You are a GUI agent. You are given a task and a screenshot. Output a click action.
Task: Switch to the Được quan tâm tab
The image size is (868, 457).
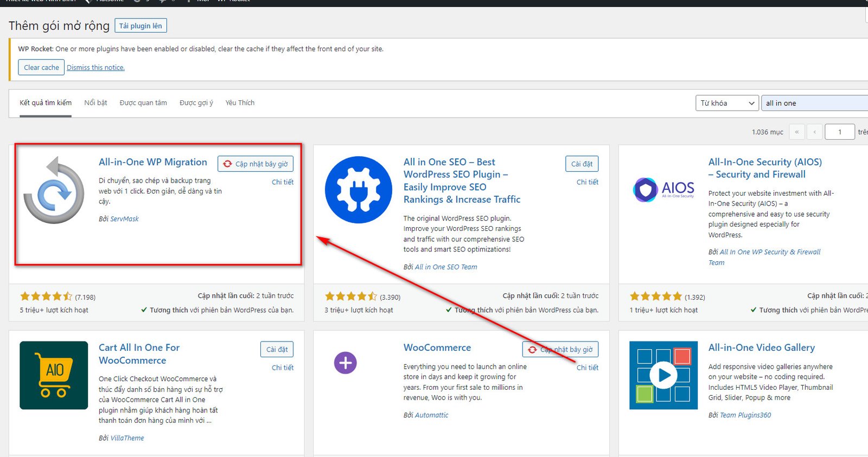pos(143,103)
